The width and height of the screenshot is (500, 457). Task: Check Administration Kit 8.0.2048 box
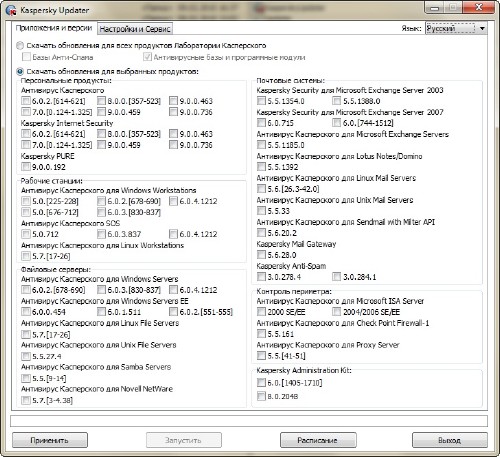[261, 396]
